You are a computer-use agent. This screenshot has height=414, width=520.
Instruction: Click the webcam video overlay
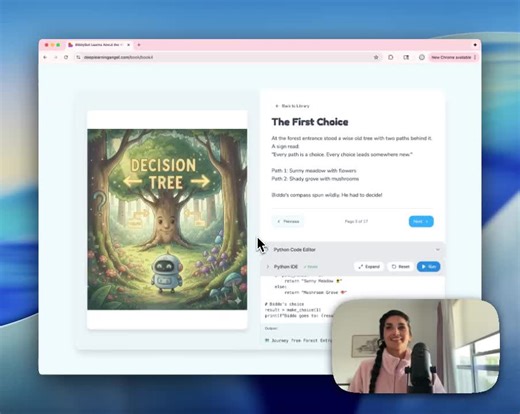(416, 346)
